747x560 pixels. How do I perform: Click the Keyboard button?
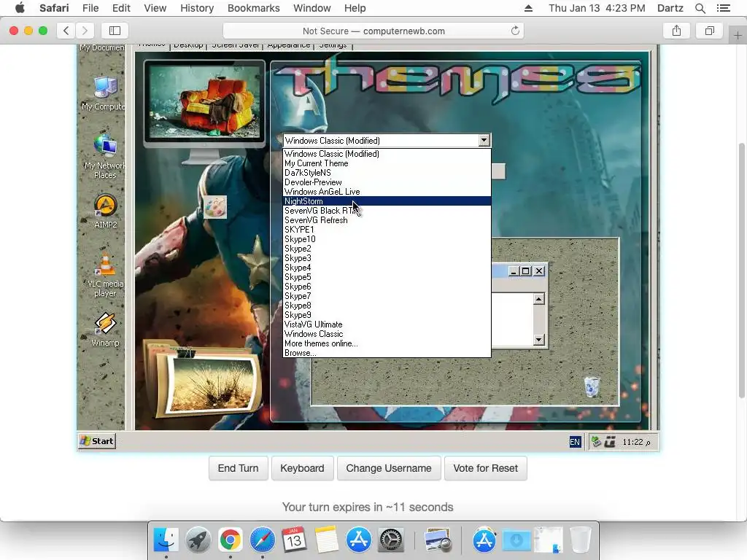point(302,468)
